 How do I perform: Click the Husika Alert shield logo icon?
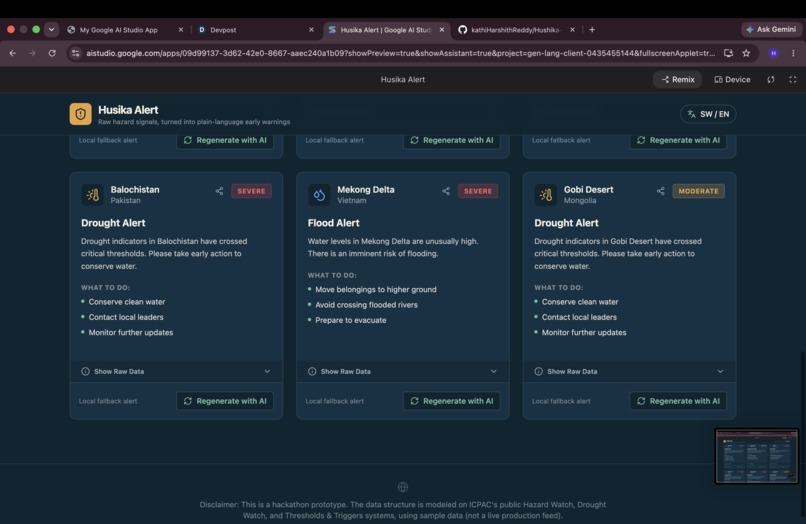tap(80, 114)
